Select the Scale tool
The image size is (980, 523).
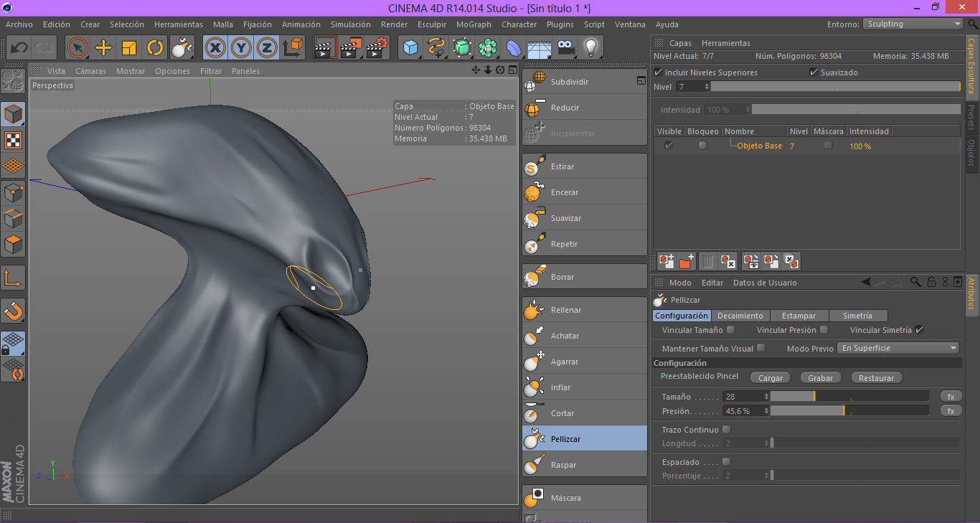point(129,48)
